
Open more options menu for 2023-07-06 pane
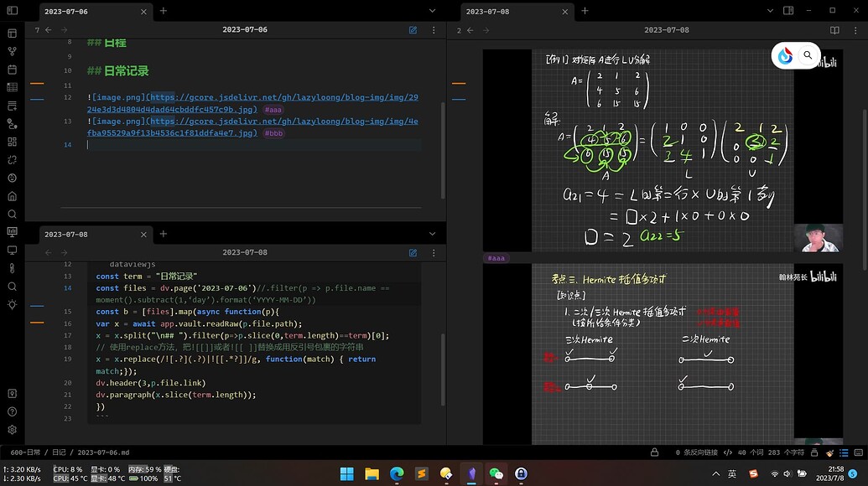tap(434, 30)
